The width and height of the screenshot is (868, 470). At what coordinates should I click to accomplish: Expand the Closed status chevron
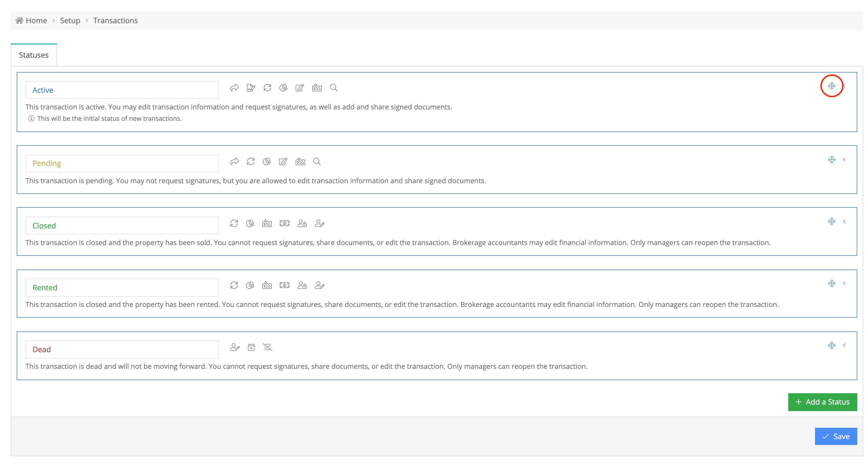[844, 222]
